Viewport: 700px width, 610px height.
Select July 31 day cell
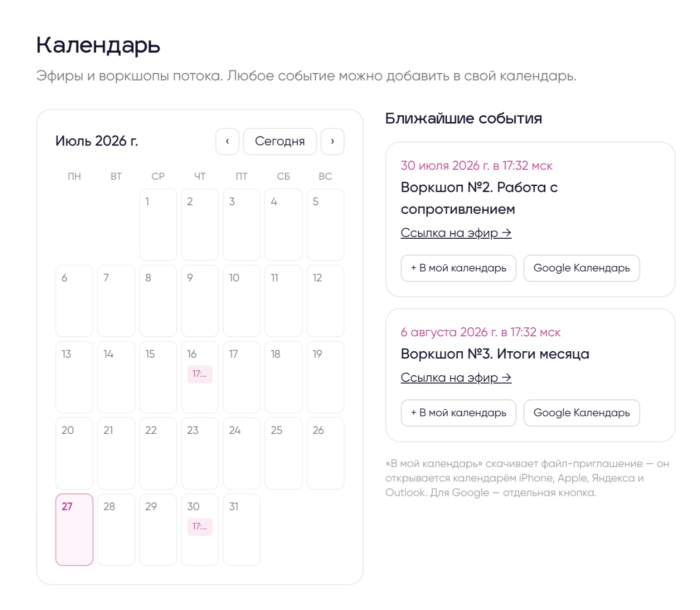point(241,530)
